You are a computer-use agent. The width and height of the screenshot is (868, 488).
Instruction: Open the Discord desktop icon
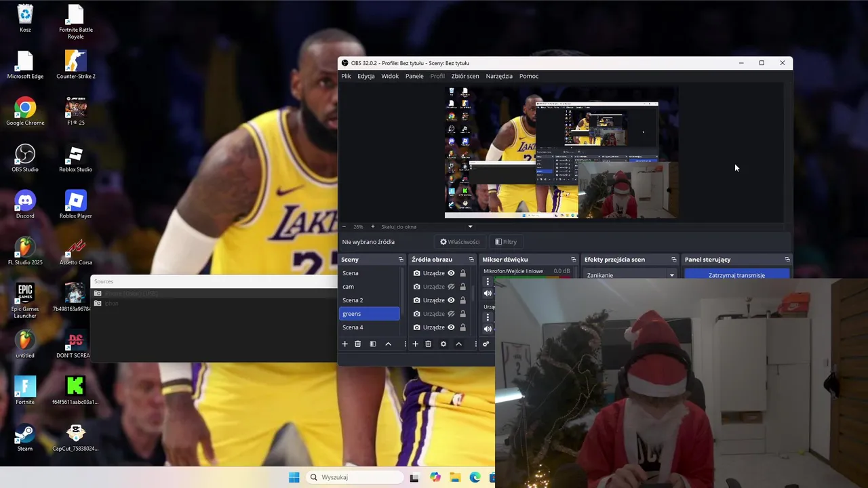(x=25, y=205)
